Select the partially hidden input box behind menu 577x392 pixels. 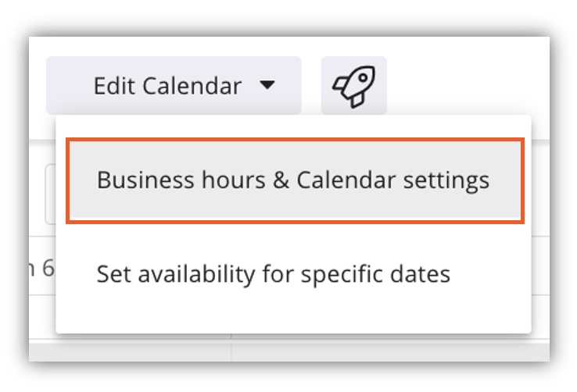point(50,194)
